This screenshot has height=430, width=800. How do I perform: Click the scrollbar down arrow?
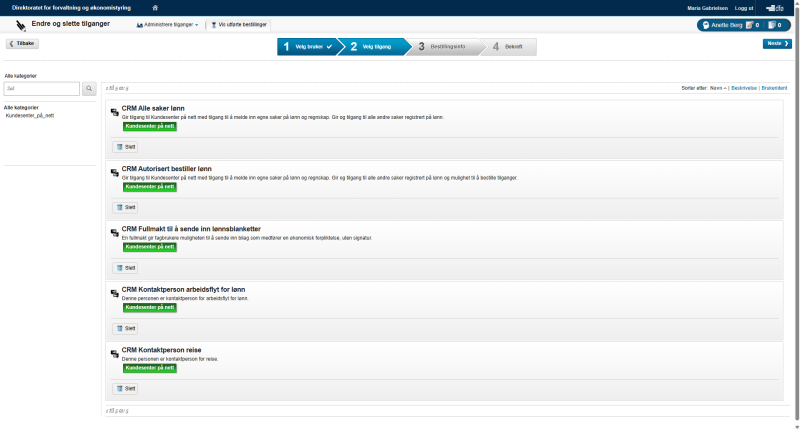tap(797, 427)
